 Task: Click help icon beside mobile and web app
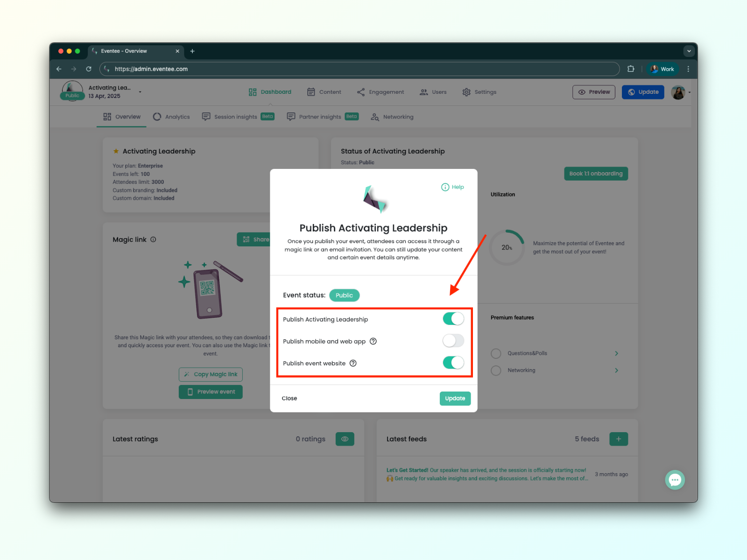[x=373, y=341]
